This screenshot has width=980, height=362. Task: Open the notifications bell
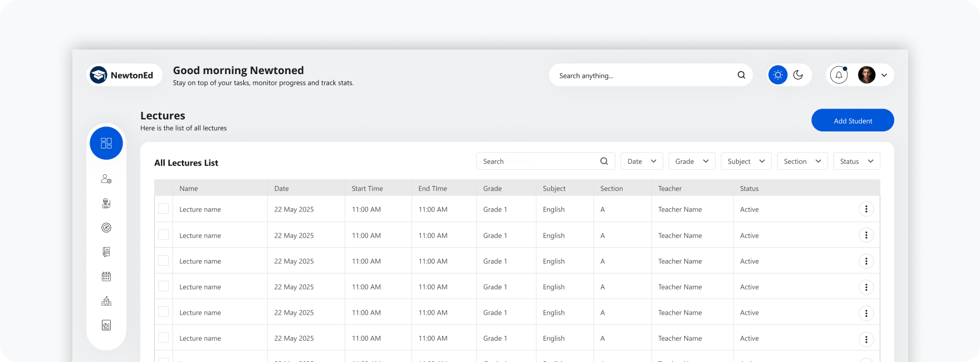click(x=839, y=75)
